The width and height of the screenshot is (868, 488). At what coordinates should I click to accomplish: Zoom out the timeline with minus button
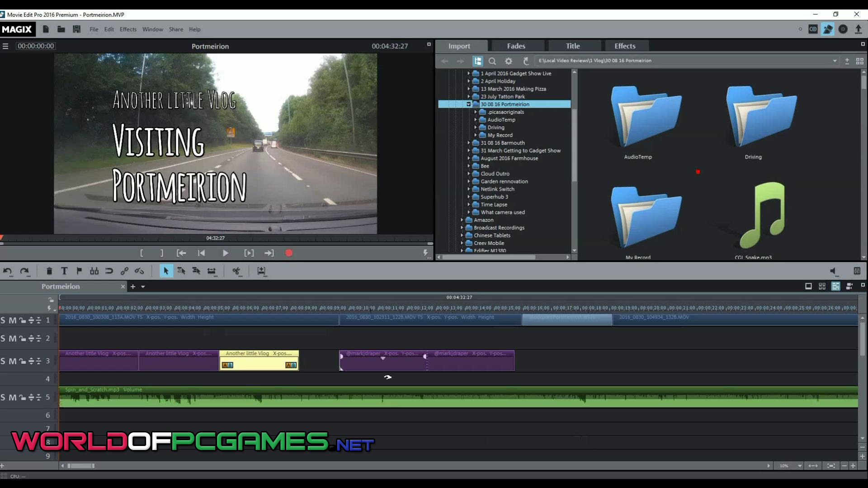click(844, 466)
